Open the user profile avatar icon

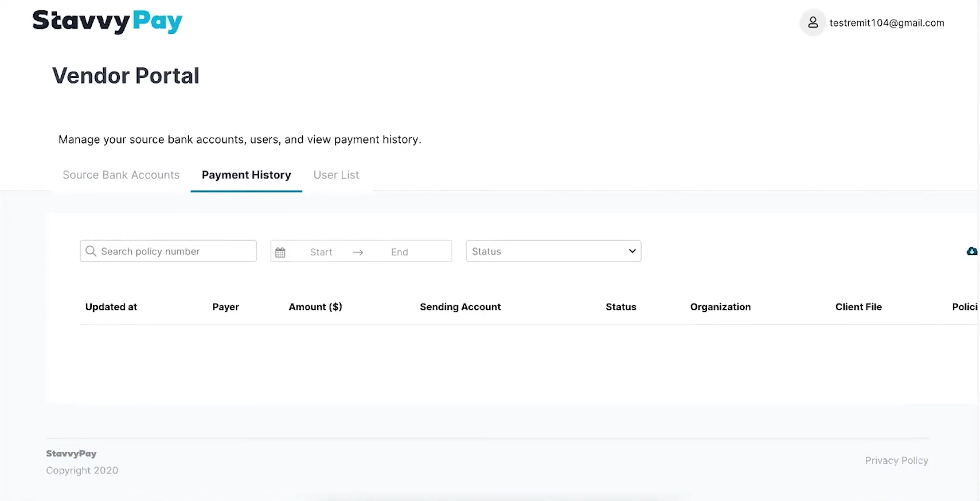coord(813,22)
